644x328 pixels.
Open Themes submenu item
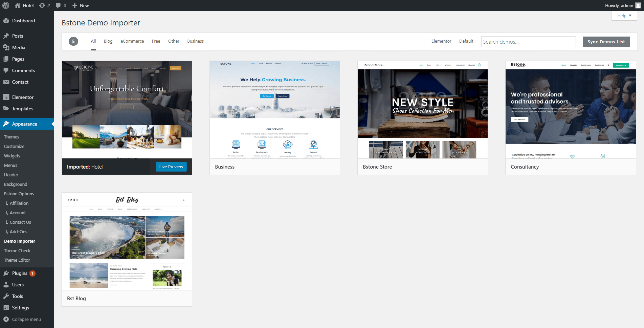tap(12, 137)
